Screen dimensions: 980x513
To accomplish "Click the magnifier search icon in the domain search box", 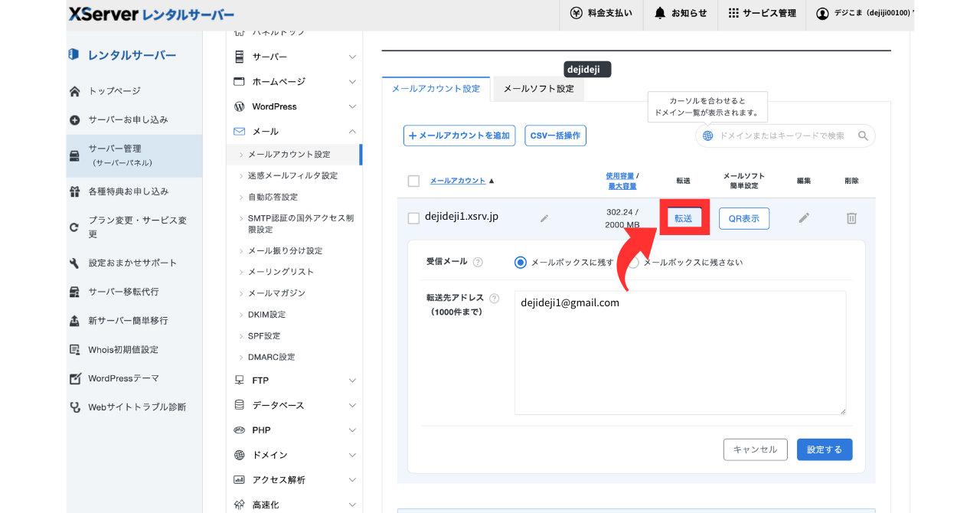I will (x=863, y=136).
